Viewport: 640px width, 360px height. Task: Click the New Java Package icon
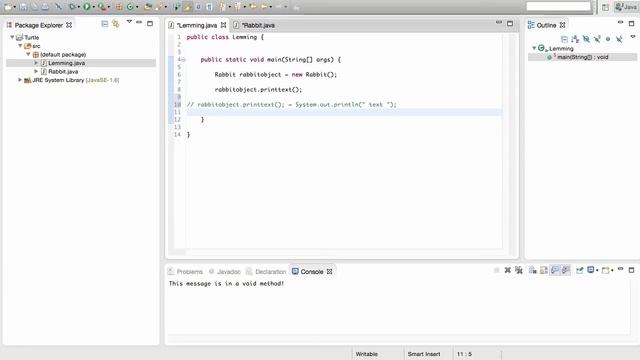coord(119,7)
